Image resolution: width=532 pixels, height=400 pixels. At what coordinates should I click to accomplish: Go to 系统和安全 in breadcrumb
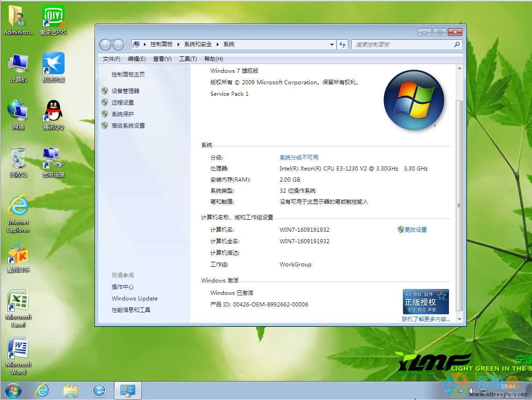[198, 44]
